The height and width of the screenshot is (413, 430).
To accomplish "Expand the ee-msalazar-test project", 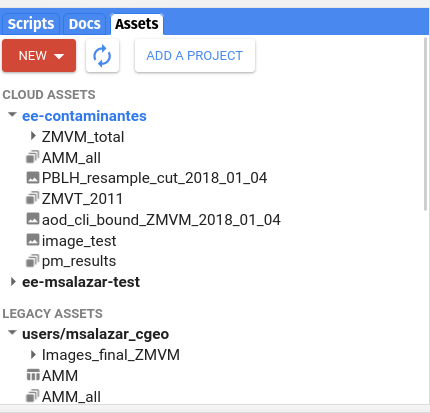I will (x=13, y=282).
